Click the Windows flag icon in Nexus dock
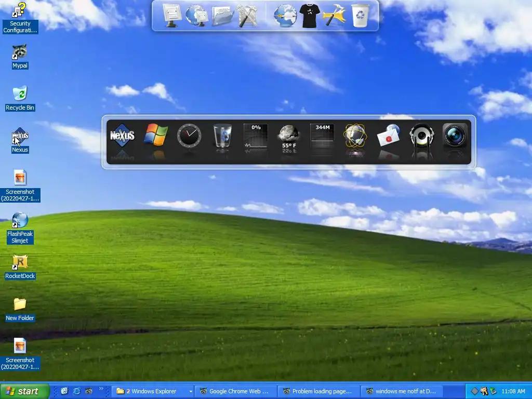 [155, 135]
